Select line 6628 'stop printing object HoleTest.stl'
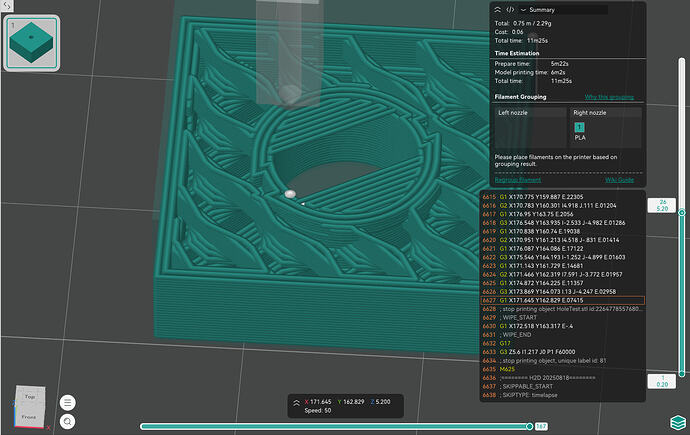The image size is (690, 435). pyautogui.click(x=562, y=309)
